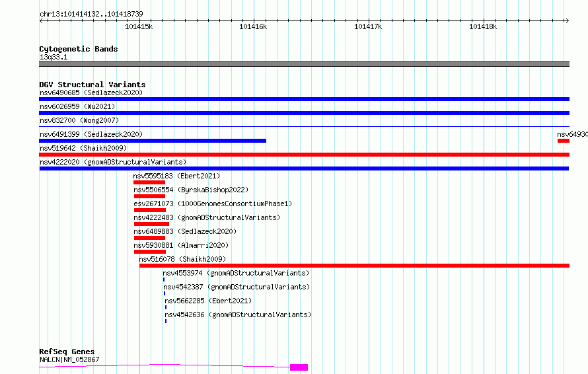Click the nsv519642 (Shaikh2009) label
Viewport: 588px width, 374px height.
(x=83, y=148)
